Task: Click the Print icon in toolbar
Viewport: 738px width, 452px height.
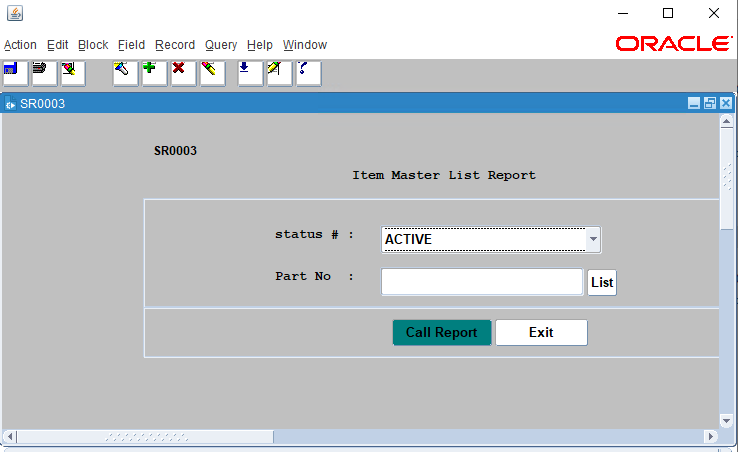Action: pyautogui.click(x=43, y=71)
